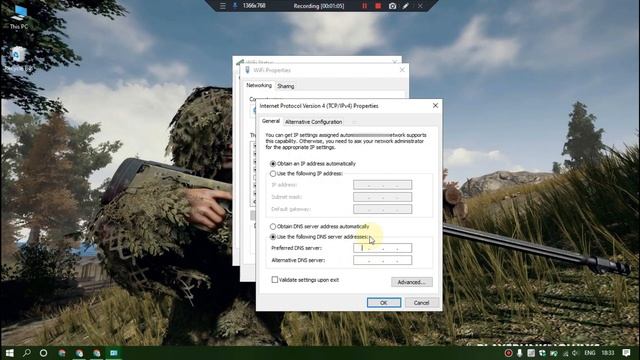Click the recorder's webcam icon beside 1366x768

(235, 6)
